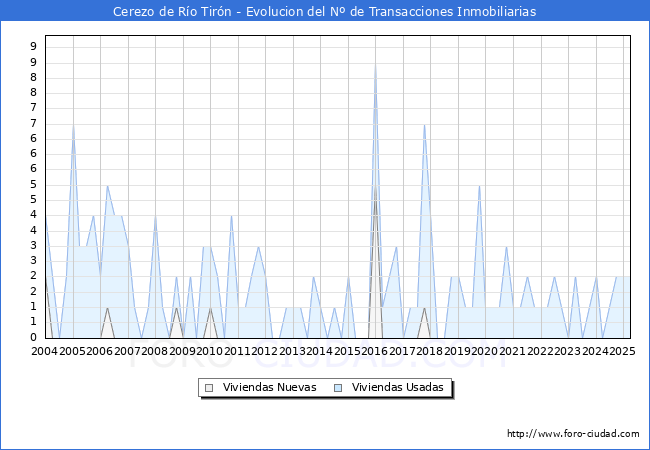Image resolution: width=650 pixels, height=450 pixels.
Task: Select the 2020 x-axis label
Action: pyautogui.click(x=485, y=351)
